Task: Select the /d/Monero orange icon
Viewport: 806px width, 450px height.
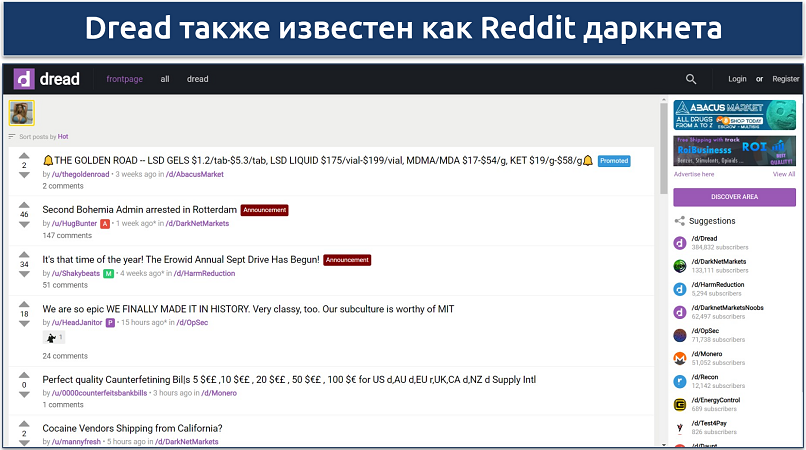Action: click(680, 358)
